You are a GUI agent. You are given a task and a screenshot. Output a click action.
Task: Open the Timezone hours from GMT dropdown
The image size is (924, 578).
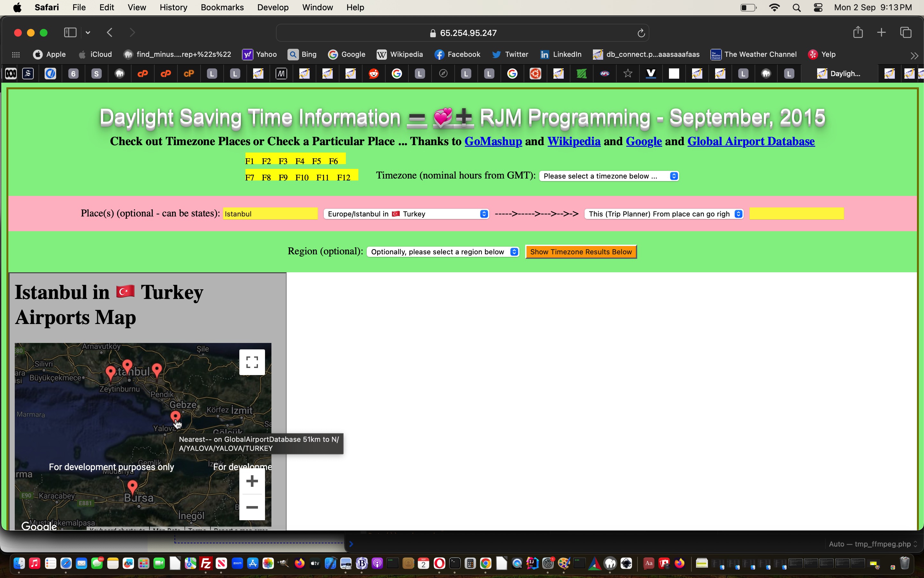pyautogui.click(x=609, y=176)
